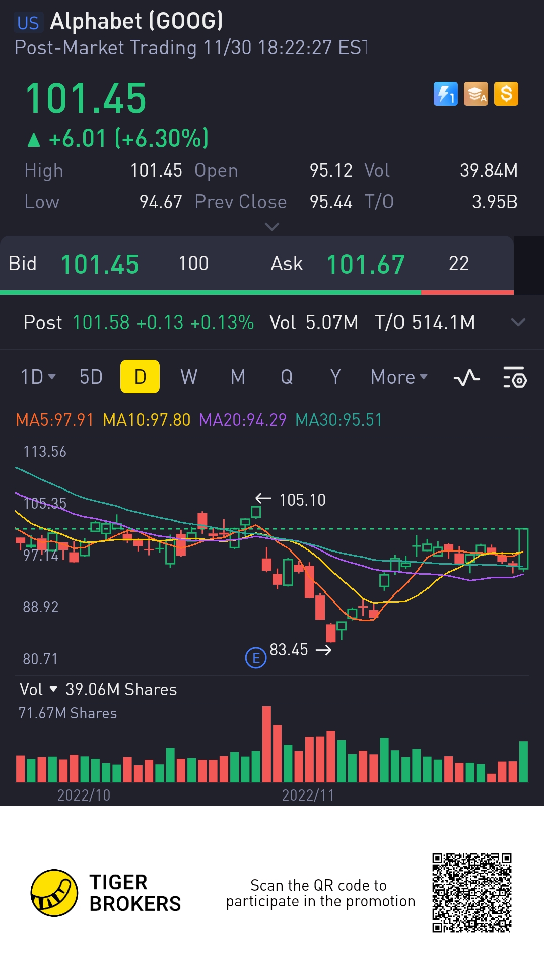
Task: Tap the Ask price 101.67
Action: point(366,264)
